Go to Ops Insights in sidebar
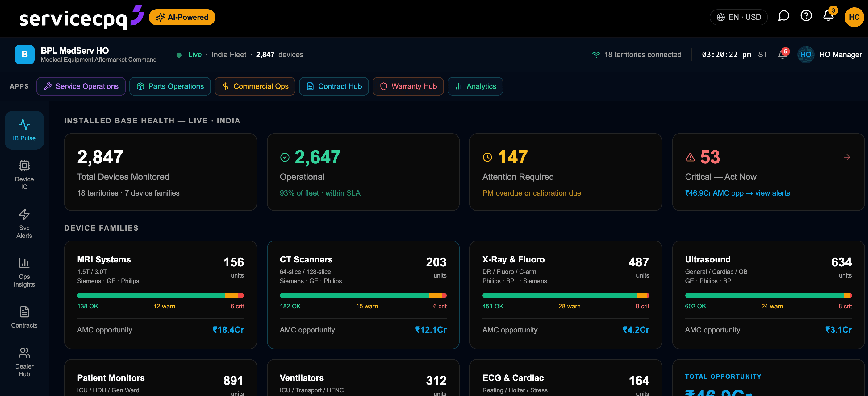The height and width of the screenshot is (396, 868). point(24,272)
